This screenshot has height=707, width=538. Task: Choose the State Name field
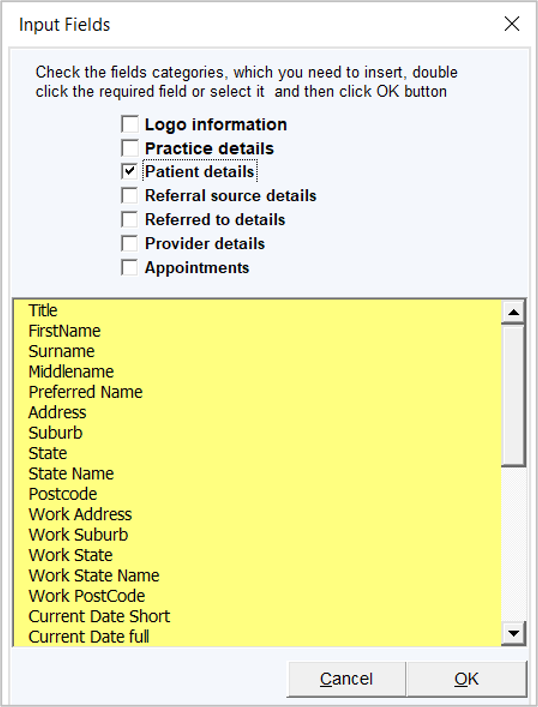click(71, 473)
